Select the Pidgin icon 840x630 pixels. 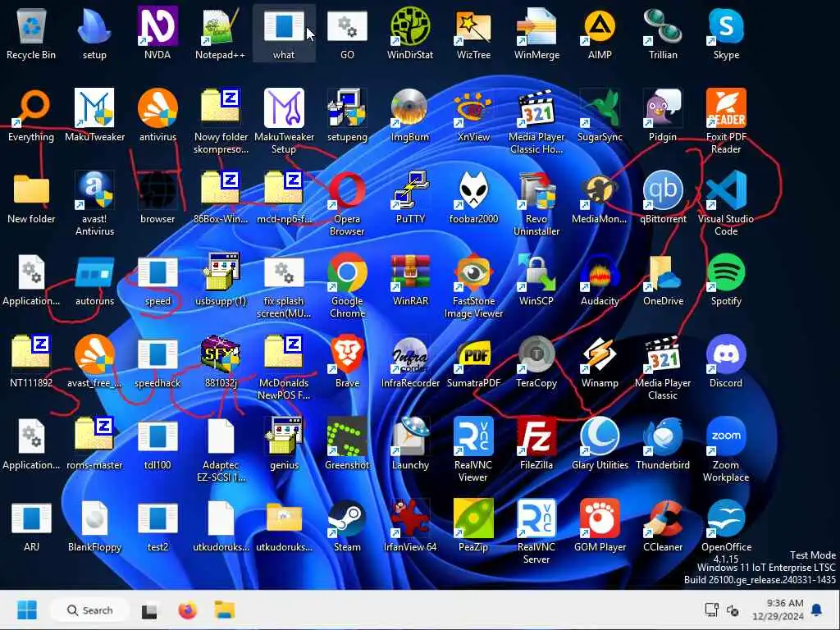coord(663,109)
